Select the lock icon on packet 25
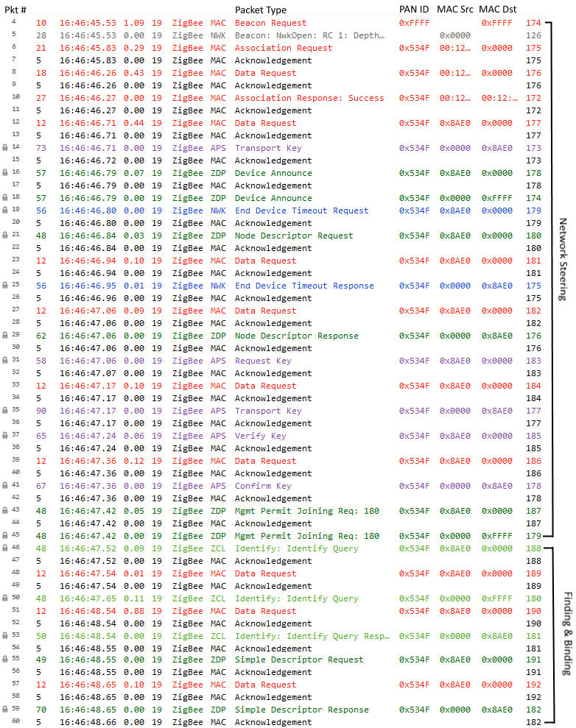Image resolution: width=576 pixels, height=728 pixels. point(5,286)
